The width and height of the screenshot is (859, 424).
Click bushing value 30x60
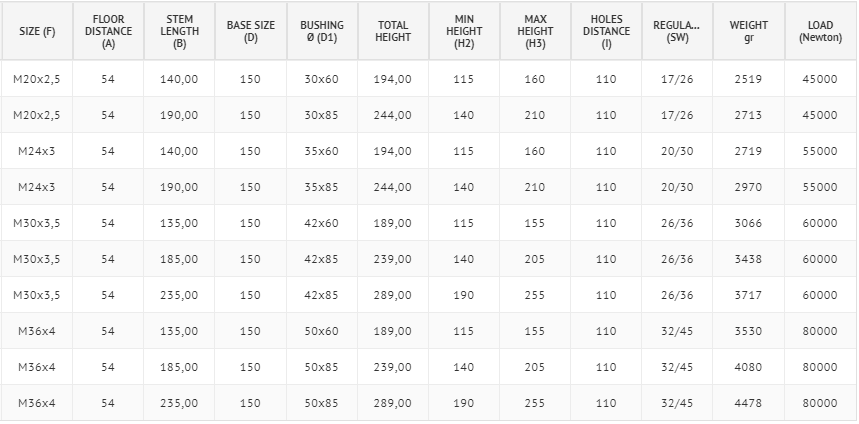tap(322, 79)
